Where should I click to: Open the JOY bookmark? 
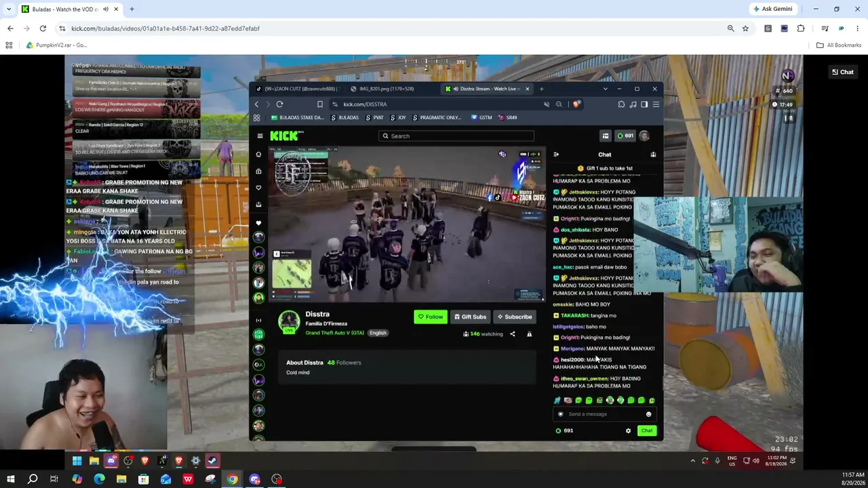click(398, 117)
